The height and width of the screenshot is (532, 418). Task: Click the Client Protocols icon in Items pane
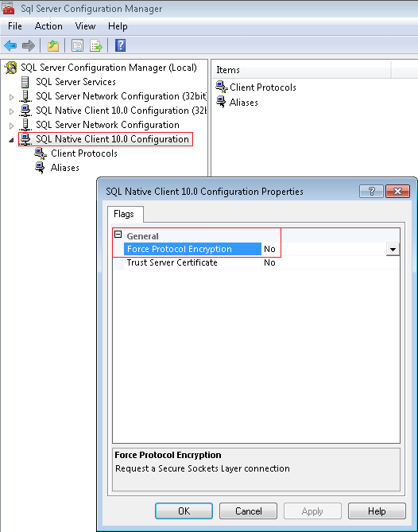(x=222, y=87)
